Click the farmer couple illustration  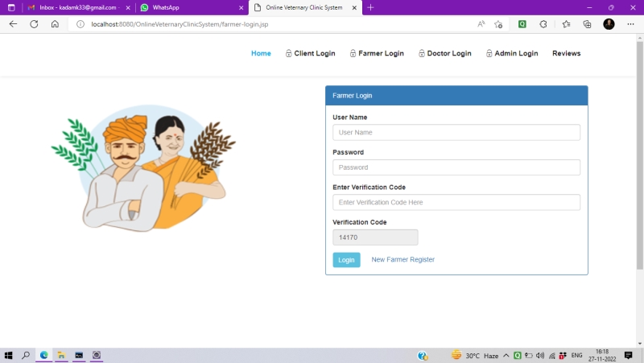pyautogui.click(x=143, y=167)
